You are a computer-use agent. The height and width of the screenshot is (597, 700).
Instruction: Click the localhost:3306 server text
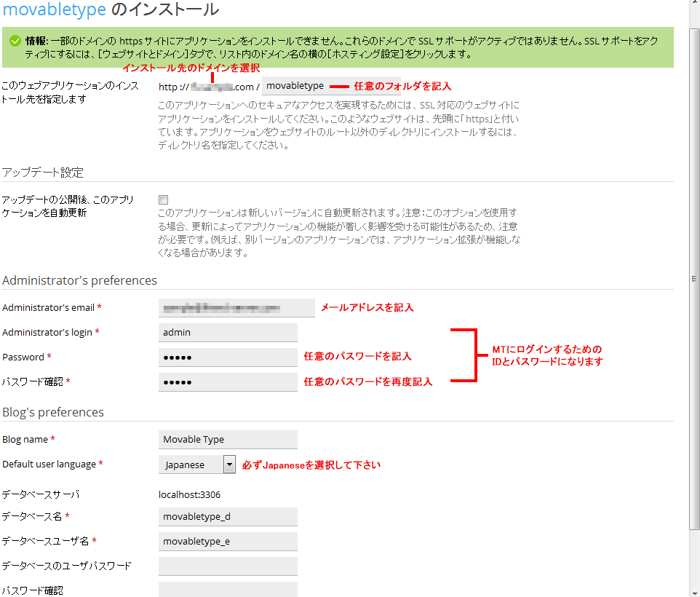189,495
